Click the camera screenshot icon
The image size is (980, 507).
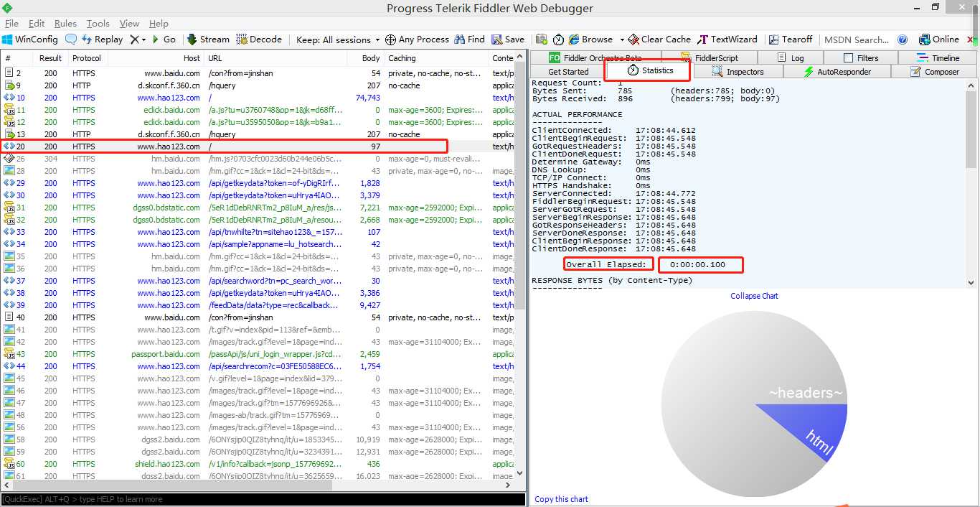(542, 39)
